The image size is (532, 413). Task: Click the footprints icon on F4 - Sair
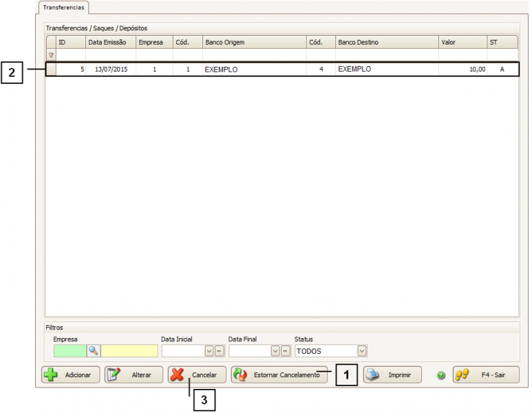point(462,375)
